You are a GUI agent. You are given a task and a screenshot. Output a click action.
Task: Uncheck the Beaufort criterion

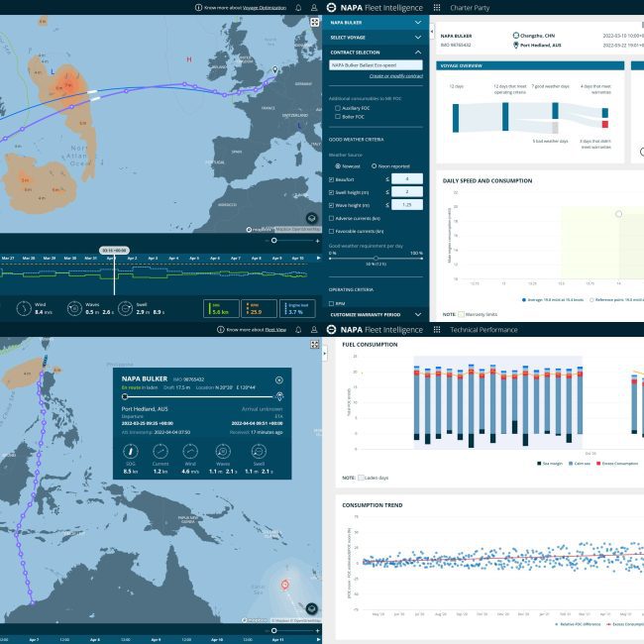[x=331, y=179]
